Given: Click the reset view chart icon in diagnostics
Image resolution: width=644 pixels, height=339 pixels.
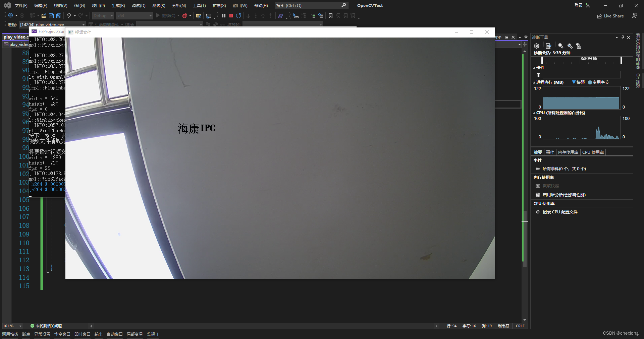Looking at the screenshot, I should click(x=579, y=46).
